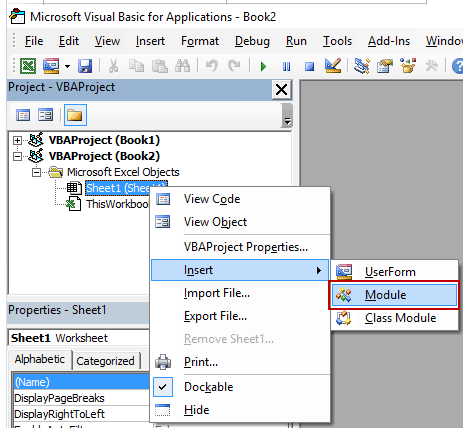Toggle Design Mode icon in toolbar
Screen dimensions: 466x428
click(333, 66)
